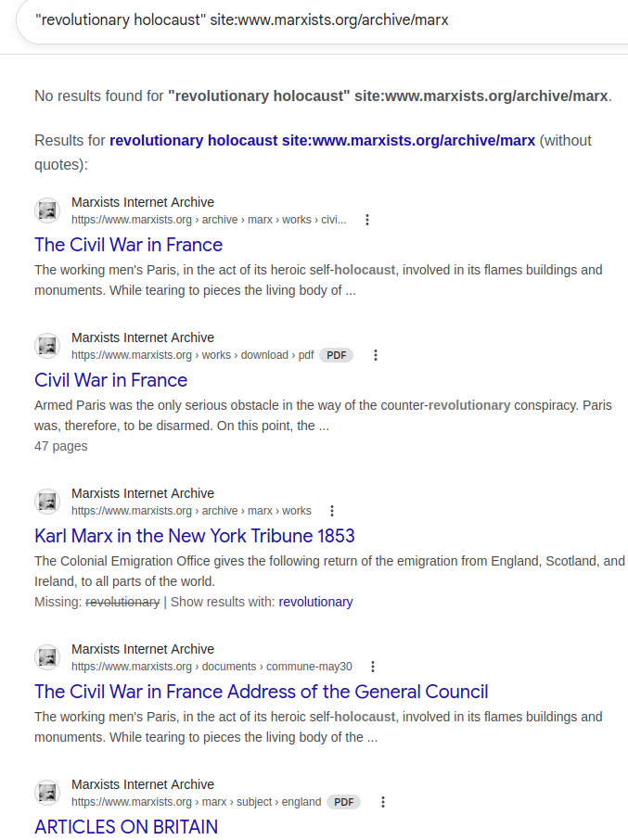The height and width of the screenshot is (840, 628).
Task: Click the PDF badge on subject england result
Action: 343,803
